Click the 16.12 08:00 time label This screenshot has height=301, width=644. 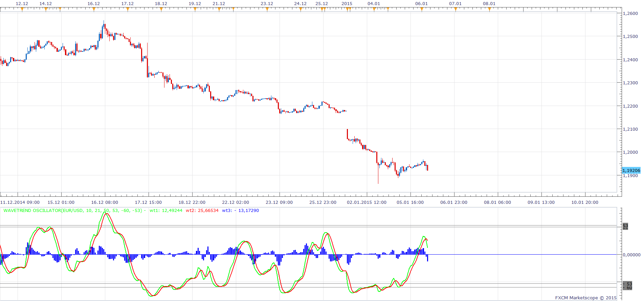[105, 202]
